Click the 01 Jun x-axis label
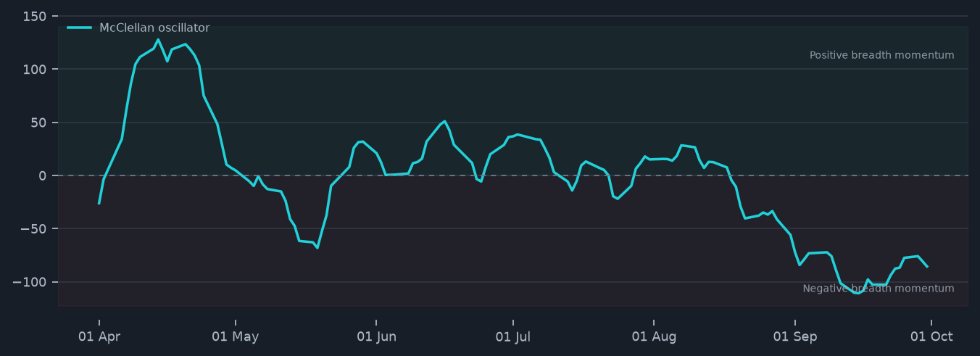This screenshot has height=356, width=980. [x=376, y=336]
